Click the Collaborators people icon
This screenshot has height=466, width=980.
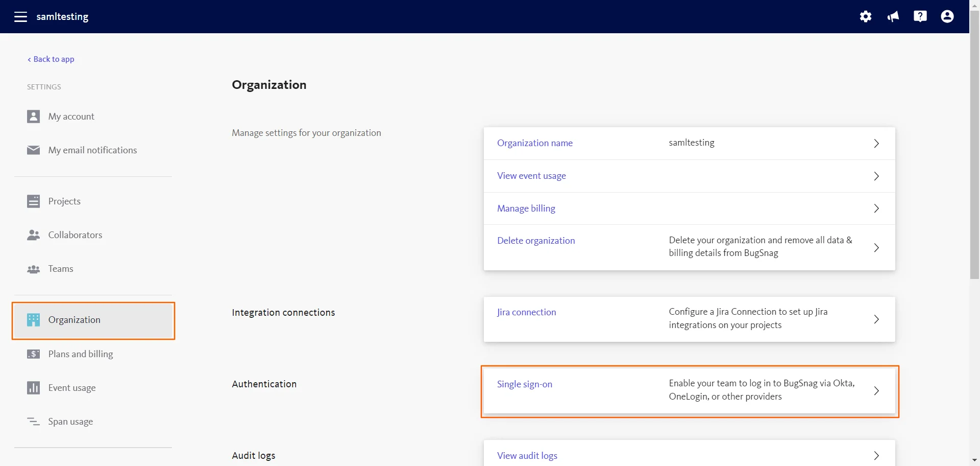coord(33,235)
